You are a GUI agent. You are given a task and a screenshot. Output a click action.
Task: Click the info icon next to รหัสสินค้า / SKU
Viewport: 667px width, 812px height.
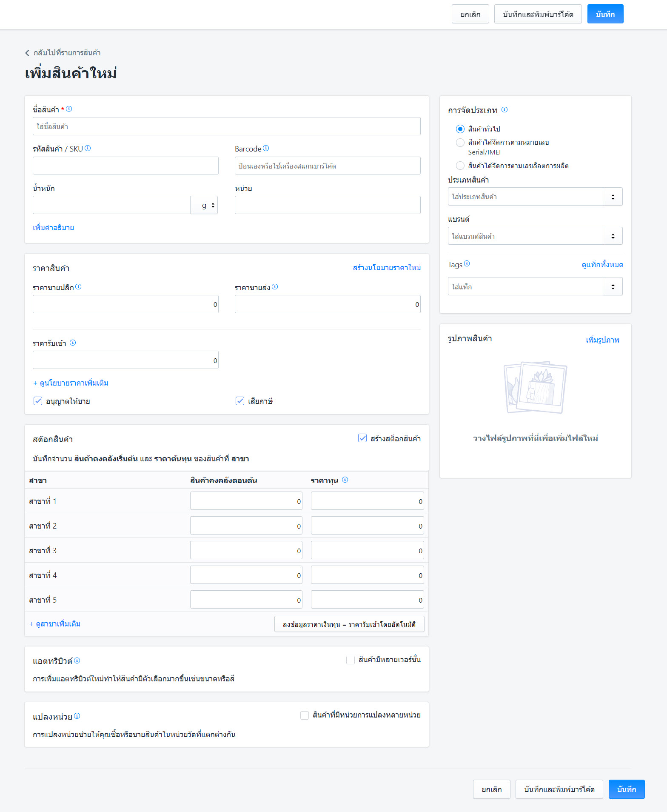click(88, 148)
